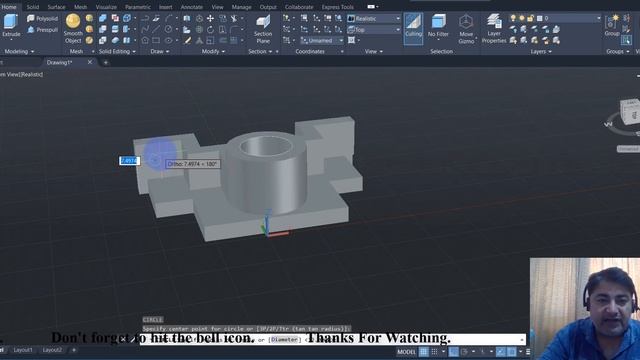The height and width of the screenshot is (360, 640).
Task: Open the Visualize ribbon tab
Action: (106, 7)
